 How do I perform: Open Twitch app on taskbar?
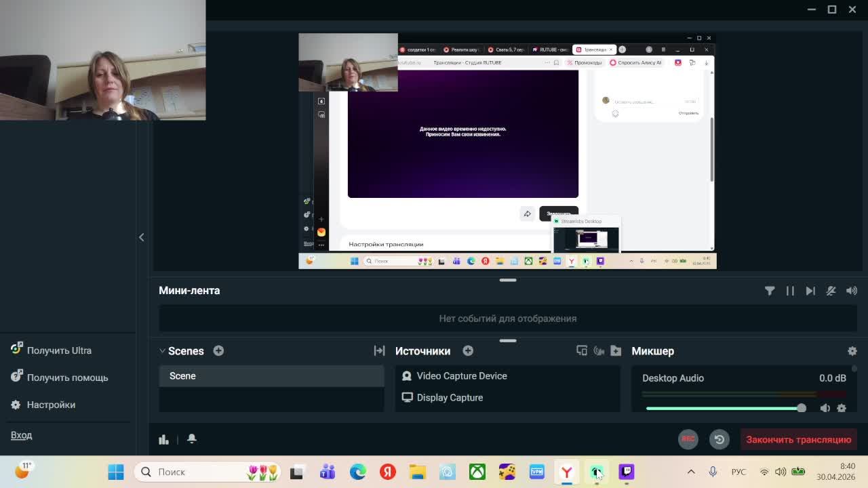pyautogui.click(x=627, y=472)
